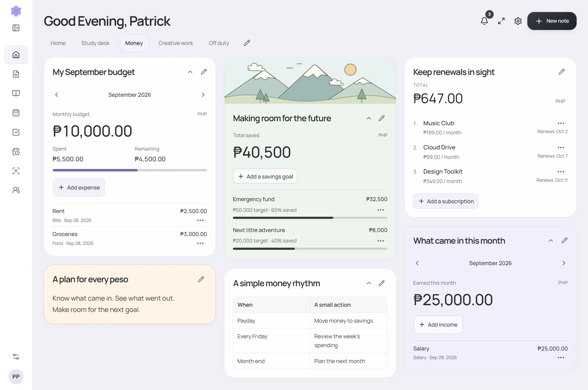Screen dimensions: 588x390
Task: Edit the A plan for every peso card
Action: 201,279
